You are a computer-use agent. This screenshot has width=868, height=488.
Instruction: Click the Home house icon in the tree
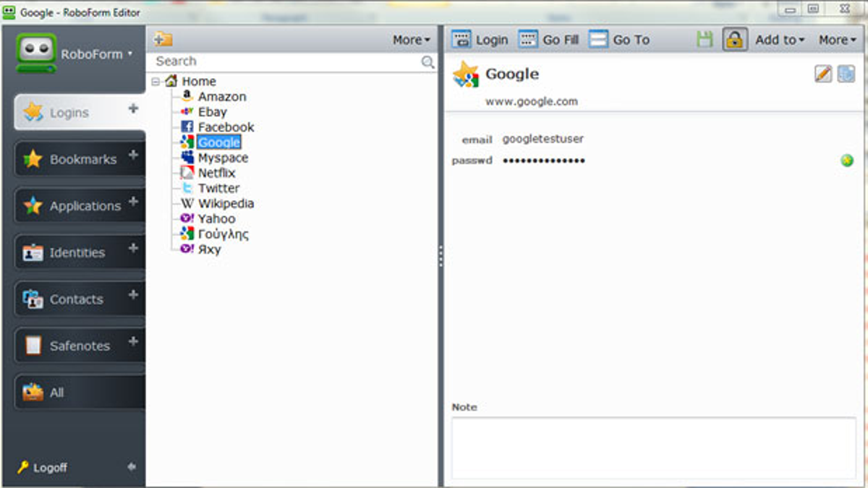[171, 81]
